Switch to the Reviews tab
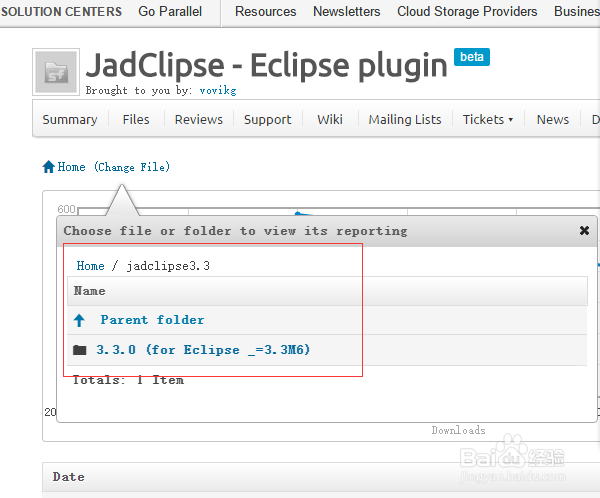Image resolution: width=600 pixels, height=498 pixels. point(199,119)
